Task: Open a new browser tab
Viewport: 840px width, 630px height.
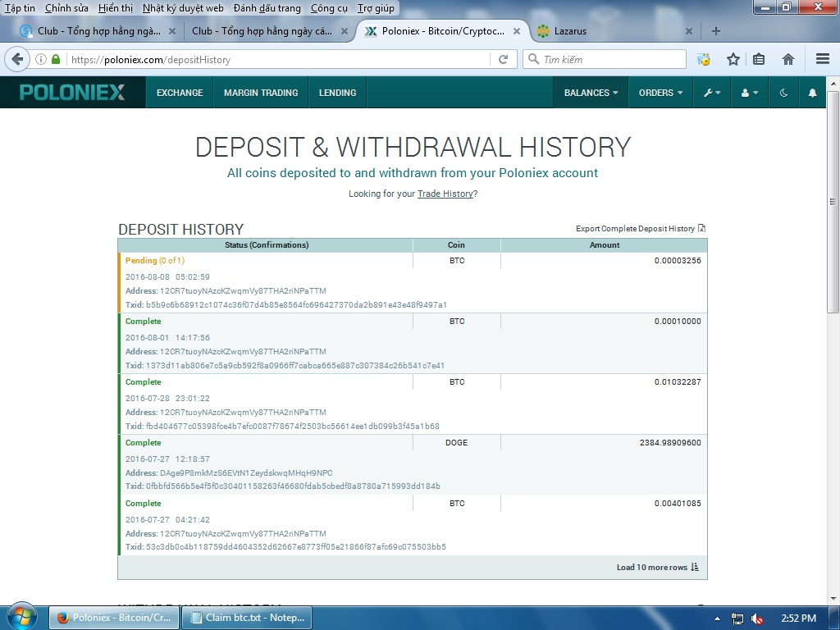Action: coord(715,31)
